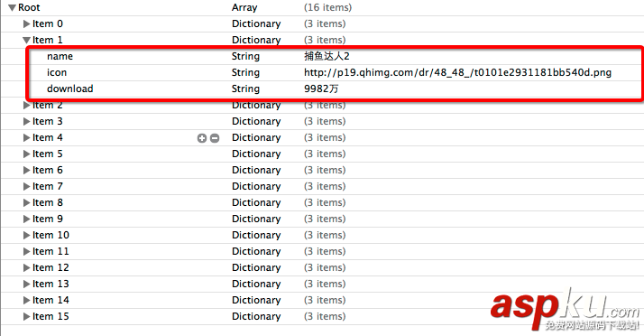
Task: Select the Item 1 row label
Action: pos(48,40)
